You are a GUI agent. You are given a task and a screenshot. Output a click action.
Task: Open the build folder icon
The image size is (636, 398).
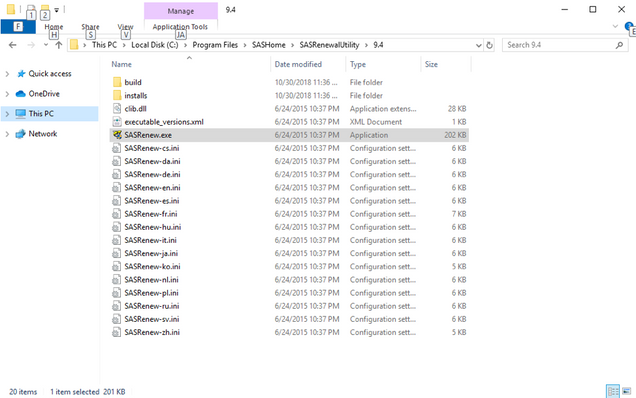(117, 82)
